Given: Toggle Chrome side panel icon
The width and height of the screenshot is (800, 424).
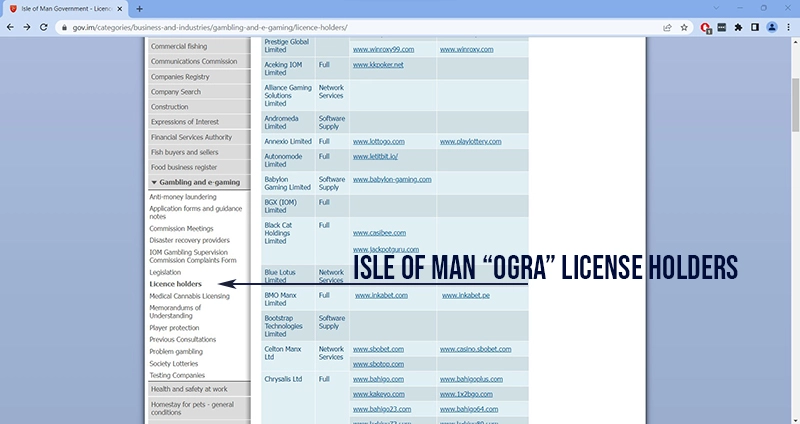Looking at the screenshot, I should [755, 28].
